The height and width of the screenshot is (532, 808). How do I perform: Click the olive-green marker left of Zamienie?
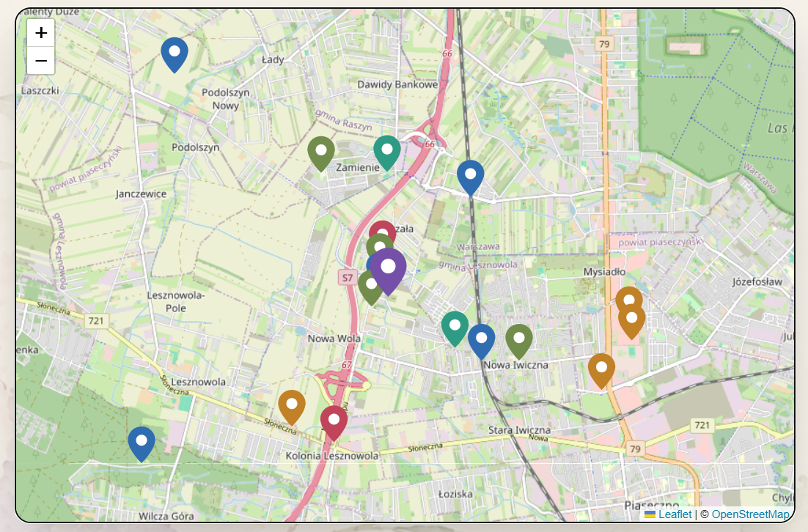point(321,154)
